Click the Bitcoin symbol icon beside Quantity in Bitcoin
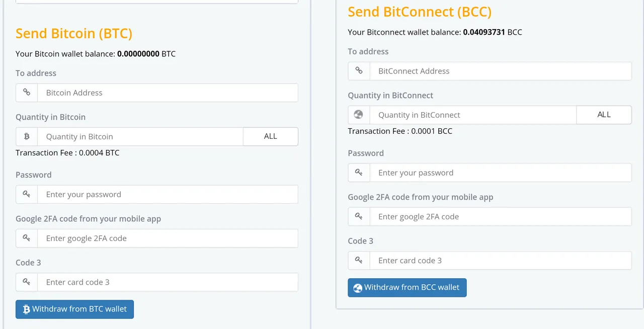644x329 pixels. pos(27,136)
